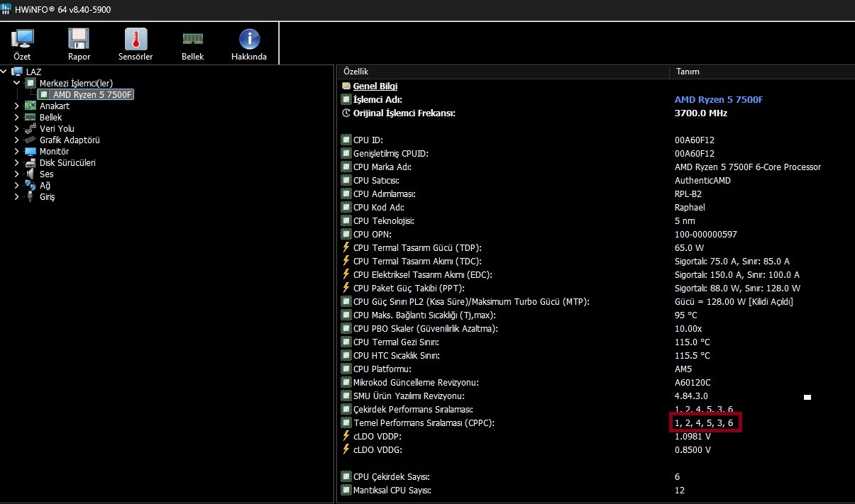The width and height of the screenshot is (855, 504).
Task: Select the 100-000000597 OPN value
Action: pos(705,235)
